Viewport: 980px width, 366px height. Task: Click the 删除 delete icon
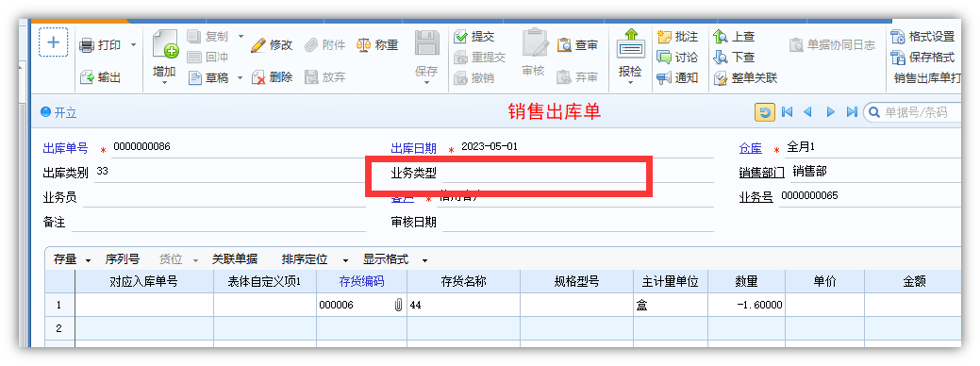[x=258, y=77]
